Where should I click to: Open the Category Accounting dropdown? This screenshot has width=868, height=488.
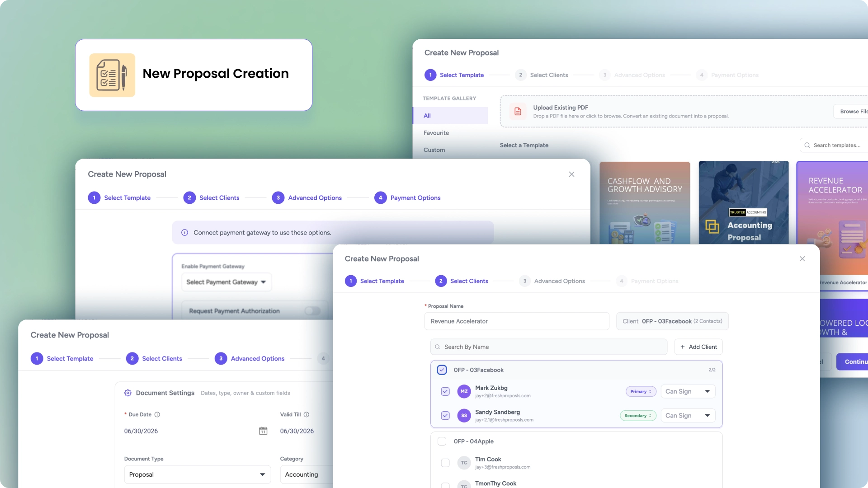[x=307, y=474]
